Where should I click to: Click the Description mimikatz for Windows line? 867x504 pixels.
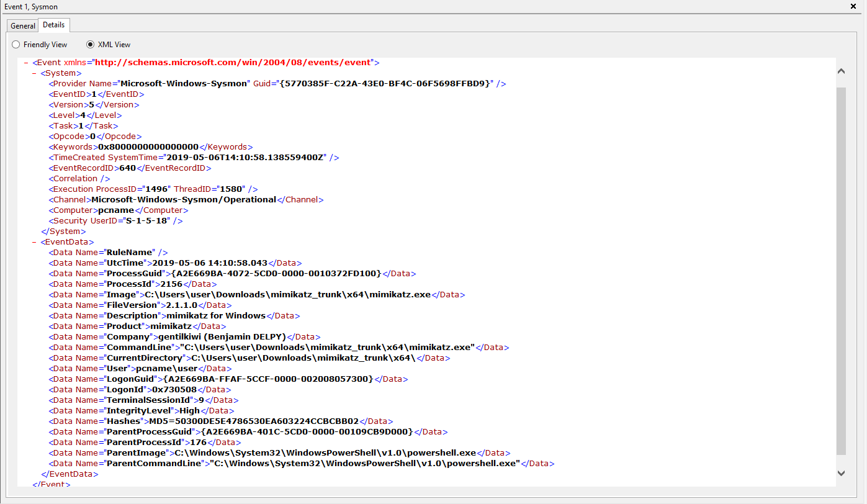pos(174,316)
